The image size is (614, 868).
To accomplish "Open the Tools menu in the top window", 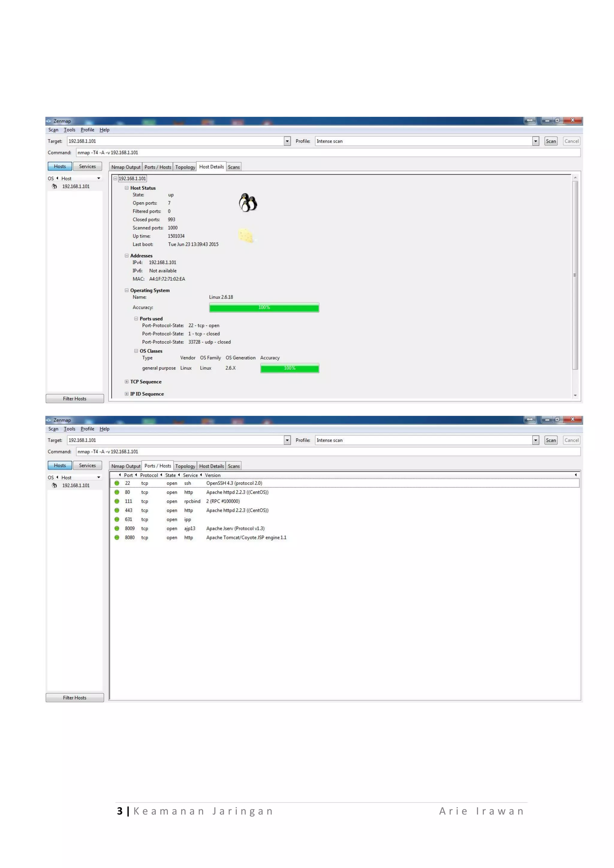I will (x=69, y=130).
